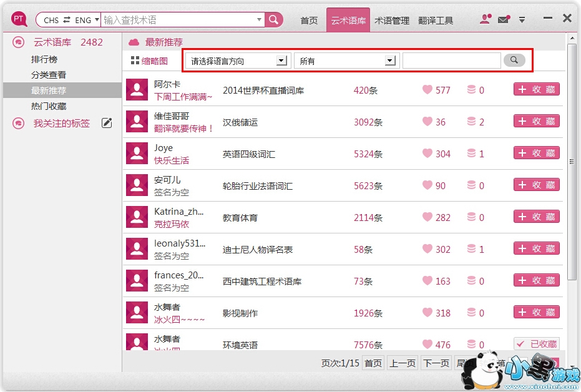
Task: Click 阿尔卡 user avatar
Action: tap(137, 90)
